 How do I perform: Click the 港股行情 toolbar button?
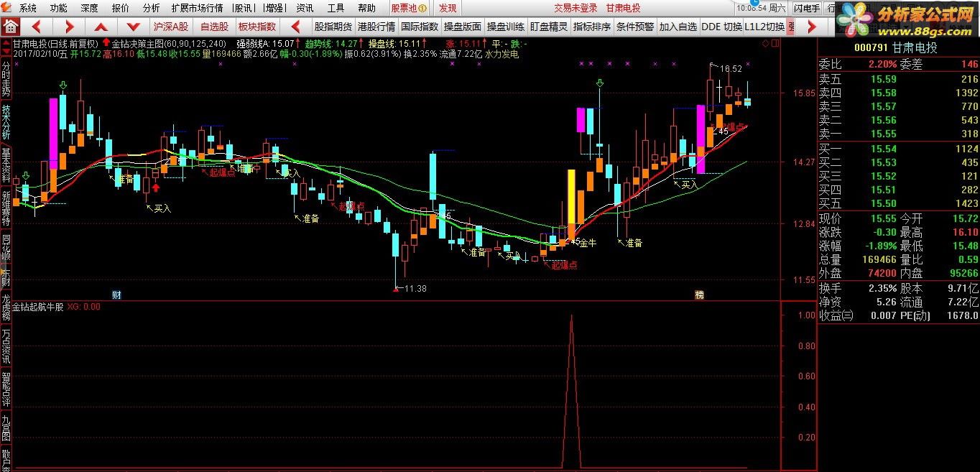click(376, 27)
